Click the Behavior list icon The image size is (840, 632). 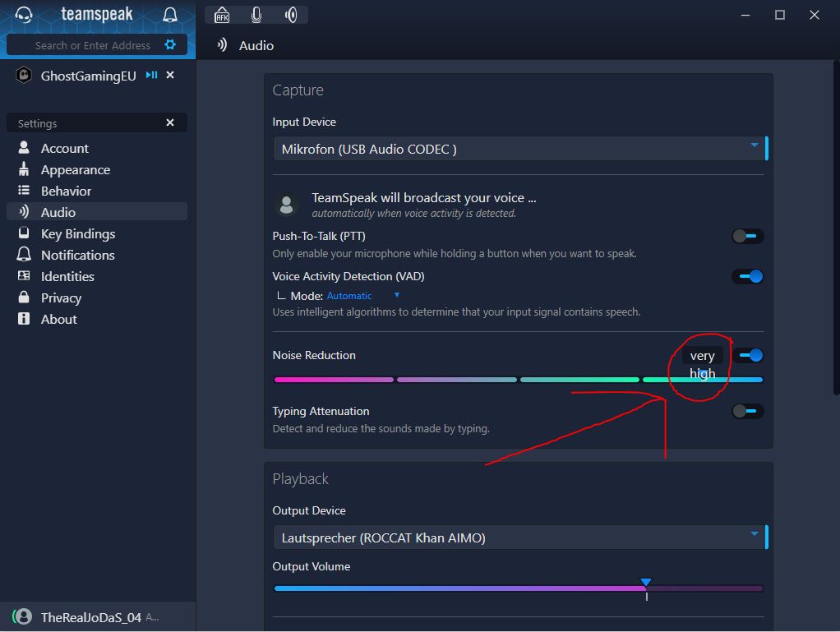pos(24,190)
